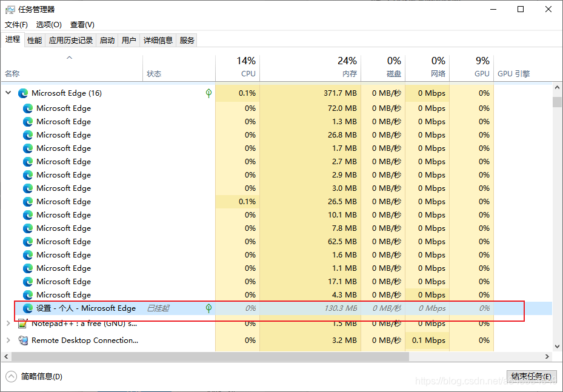The image size is (563, 392).
Task: Click the Edge icon of the 10.1 MB process
Action: pos(28,215)
